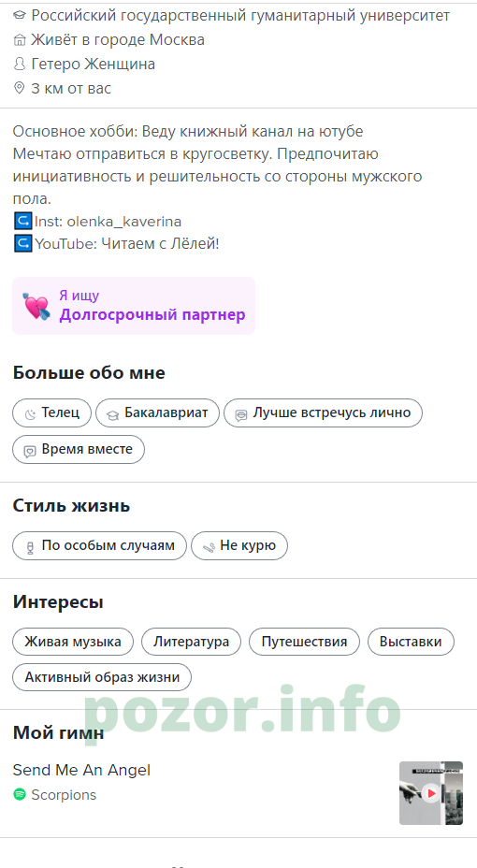
Task: Click the graduation cap university icon
Action: (x=20, y=16)
